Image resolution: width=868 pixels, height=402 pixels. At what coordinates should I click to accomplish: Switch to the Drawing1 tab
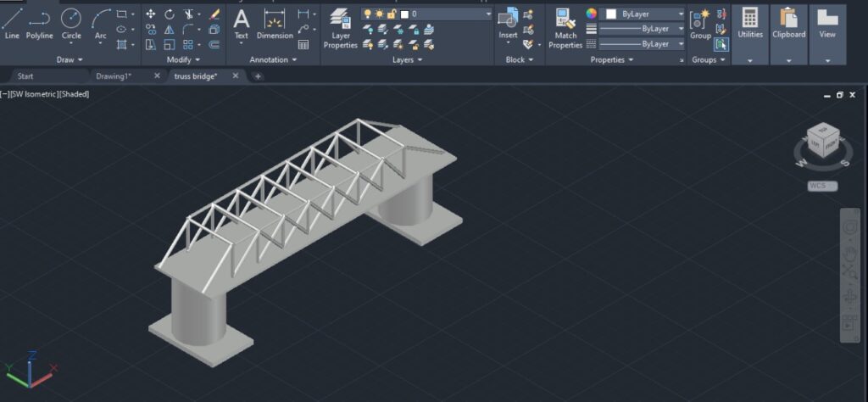pyautogui.click(x=114, y=76)
